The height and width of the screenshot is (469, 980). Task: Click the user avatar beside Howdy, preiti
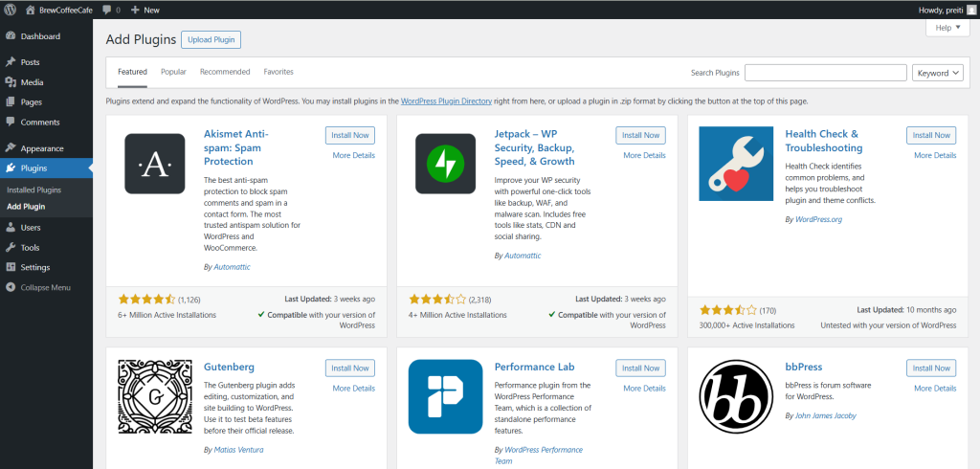[970, 10]
